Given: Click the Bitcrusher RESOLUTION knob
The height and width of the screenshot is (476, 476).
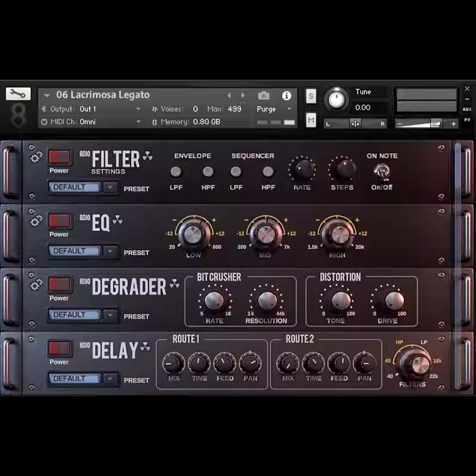Looking at the screenshot, I should tap(267, 300).
